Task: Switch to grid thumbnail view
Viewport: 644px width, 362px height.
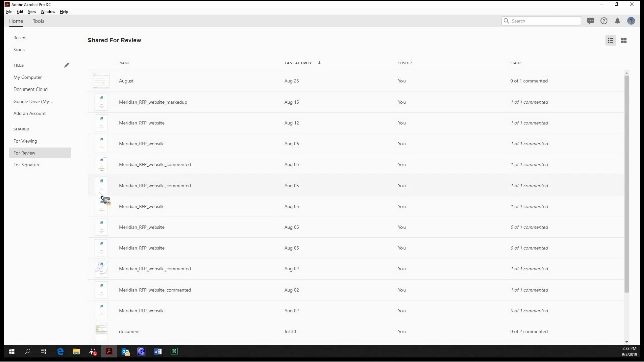Action: [x=624, y=40]
